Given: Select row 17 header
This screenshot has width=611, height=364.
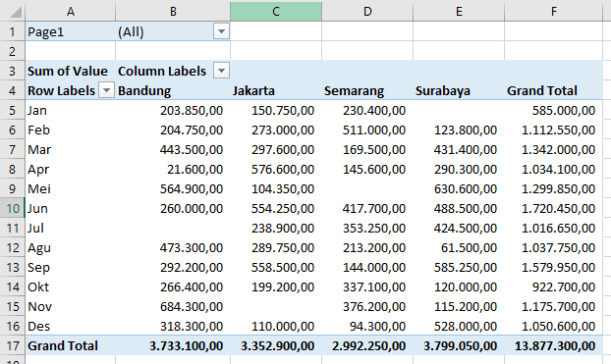Looking at the screenshot, I should click(x=13, y=345).
